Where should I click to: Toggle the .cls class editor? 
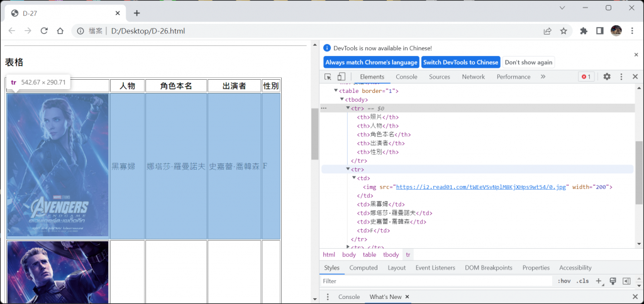click(x=582, y=281)
